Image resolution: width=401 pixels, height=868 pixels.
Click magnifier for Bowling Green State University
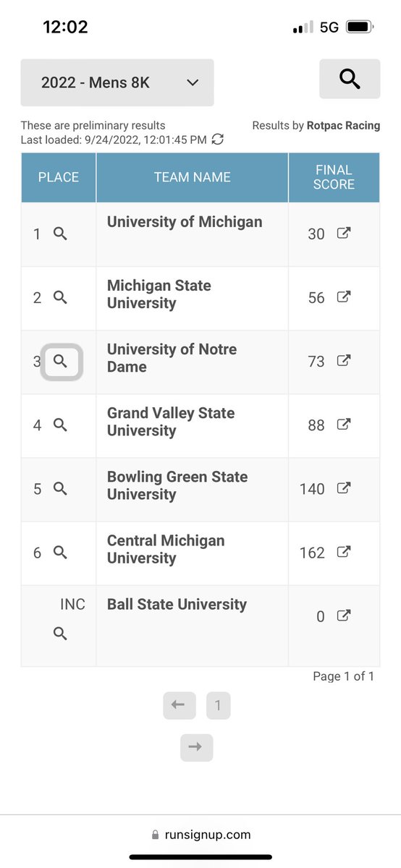click(x=61, y=488)
